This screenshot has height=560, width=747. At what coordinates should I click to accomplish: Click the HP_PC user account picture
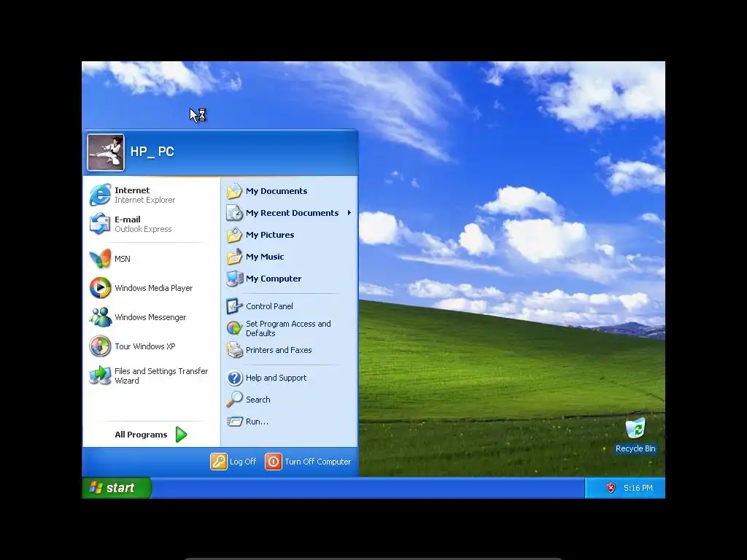click(106, 152)
